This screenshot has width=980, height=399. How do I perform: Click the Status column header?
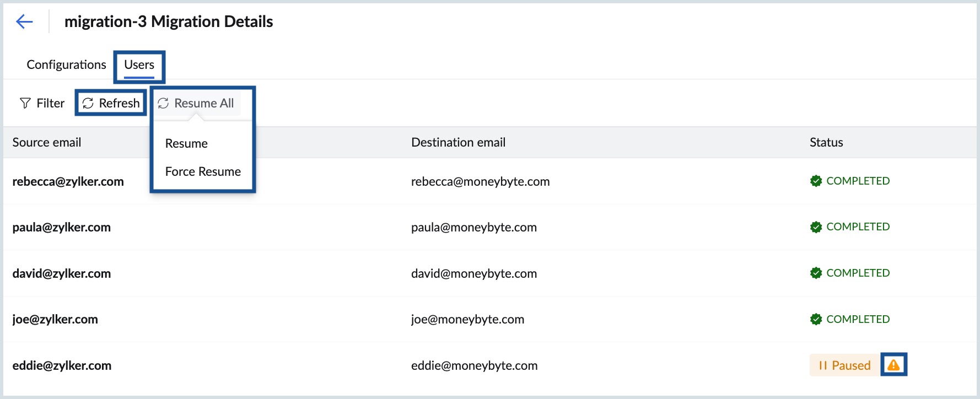[x=826, y=143]
